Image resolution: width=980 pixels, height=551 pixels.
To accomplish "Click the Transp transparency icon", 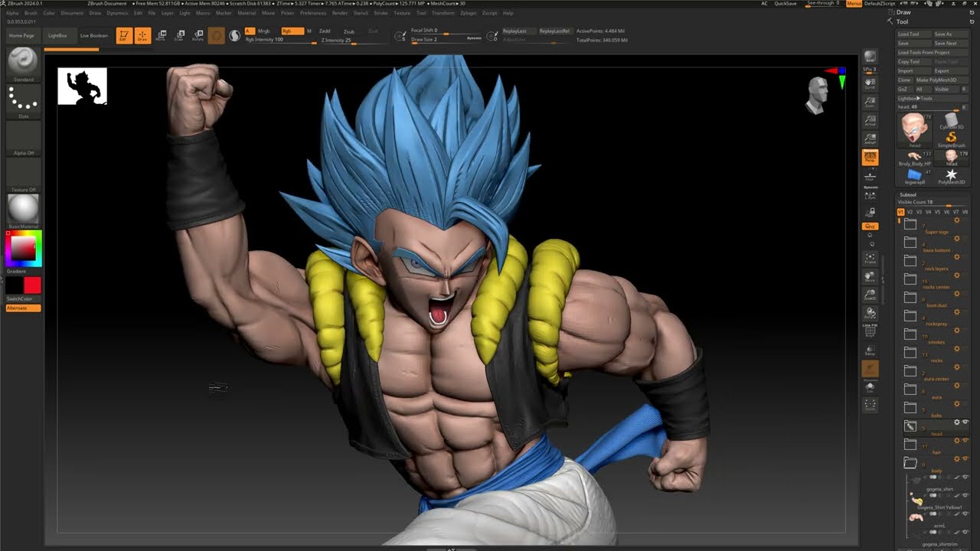I will (870, 350).
